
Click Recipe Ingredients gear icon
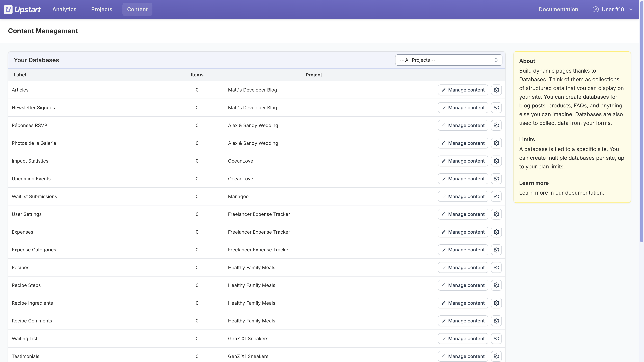496,303
